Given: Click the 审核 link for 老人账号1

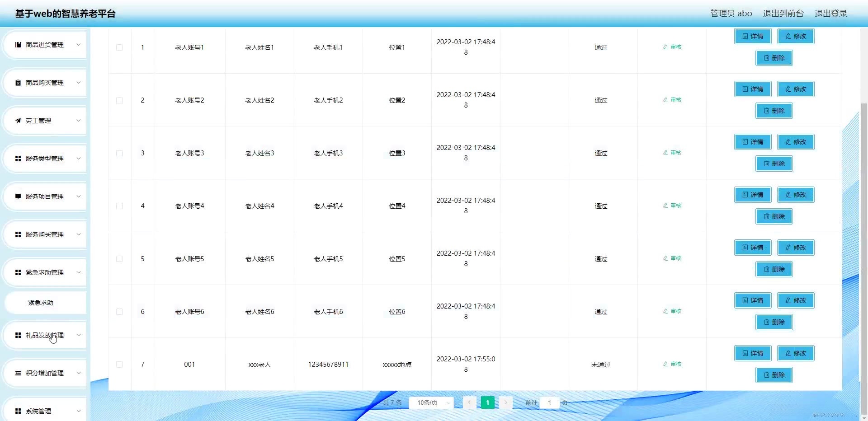Looking at the screenshot, I should click(672, 47).
